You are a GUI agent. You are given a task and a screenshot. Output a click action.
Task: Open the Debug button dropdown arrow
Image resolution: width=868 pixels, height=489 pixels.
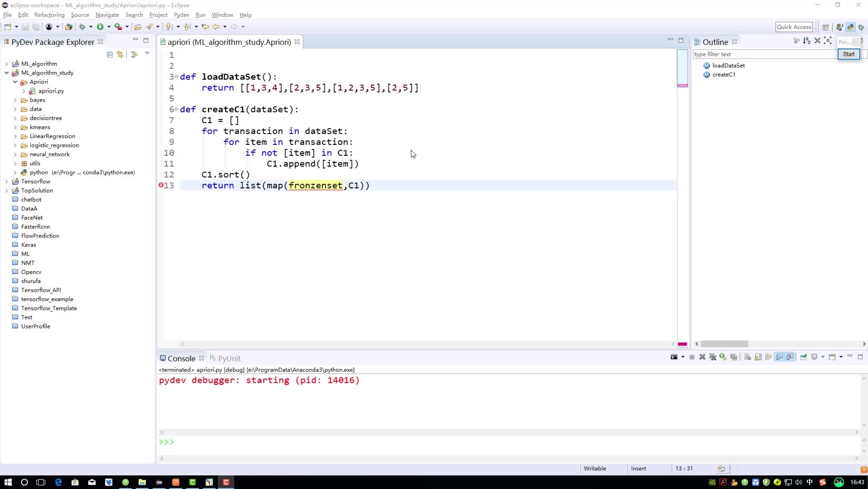pyautogui.click(x=91, y=27)
